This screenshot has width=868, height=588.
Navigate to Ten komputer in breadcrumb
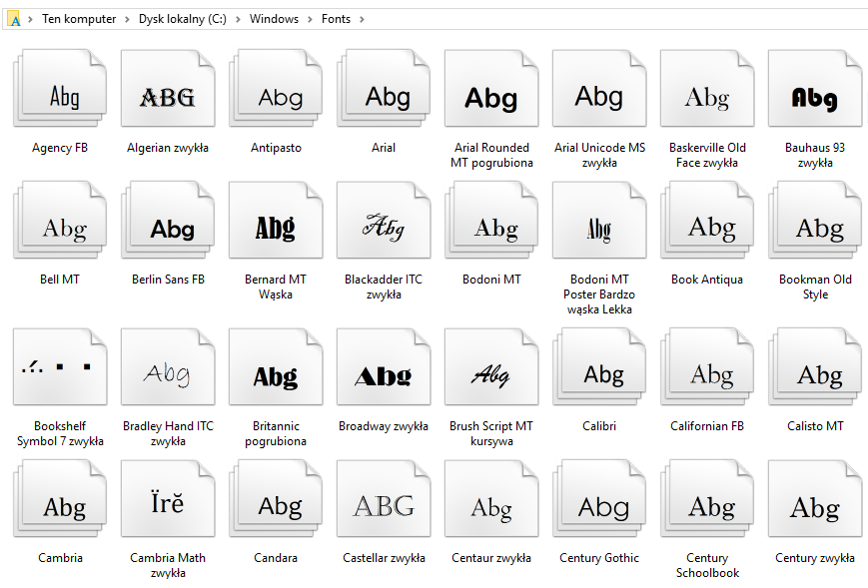(x=79, y=19)
